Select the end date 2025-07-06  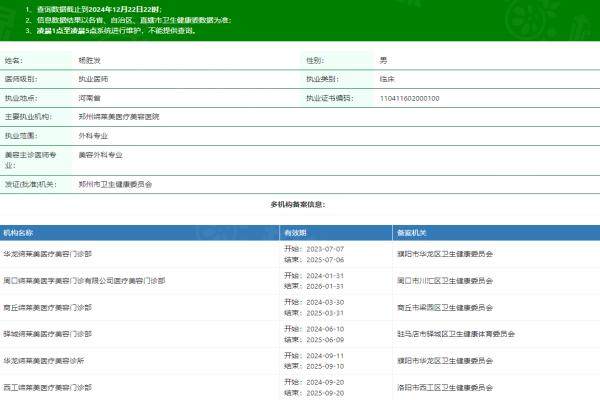[325, 260]
